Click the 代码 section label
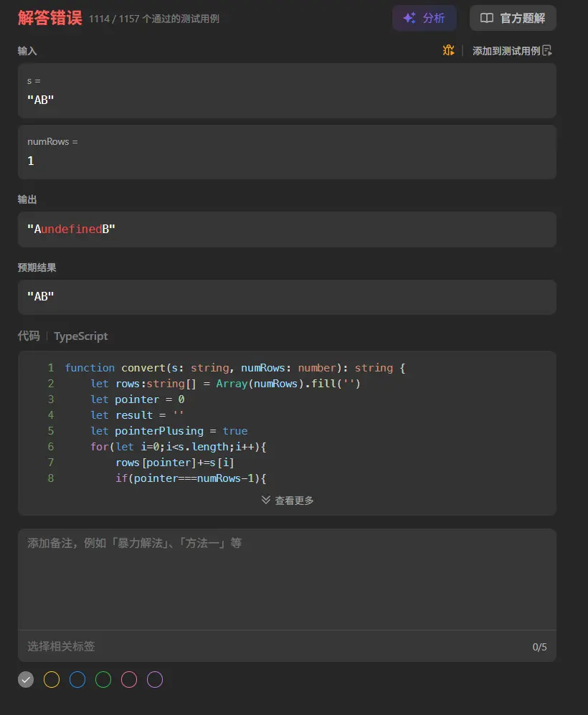 29,336
